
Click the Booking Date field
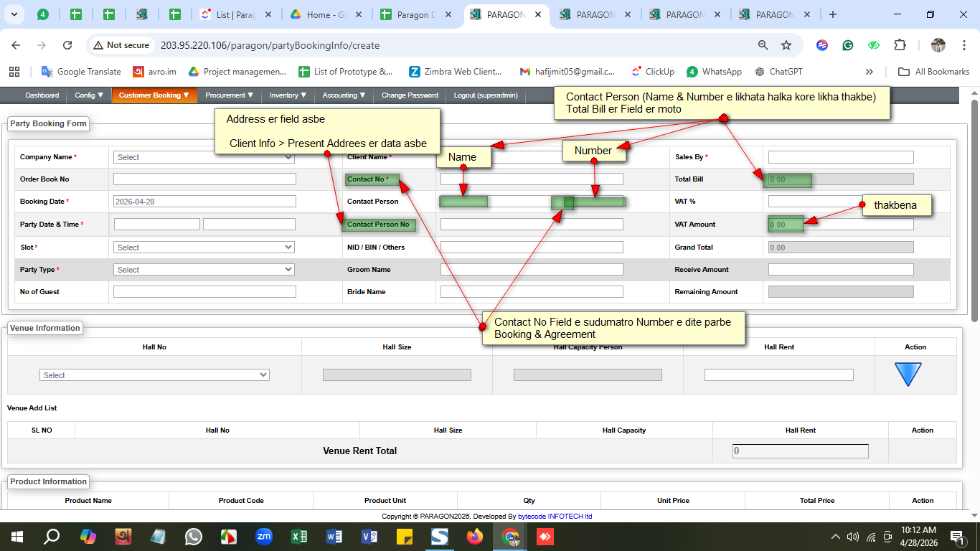[204, 202]
